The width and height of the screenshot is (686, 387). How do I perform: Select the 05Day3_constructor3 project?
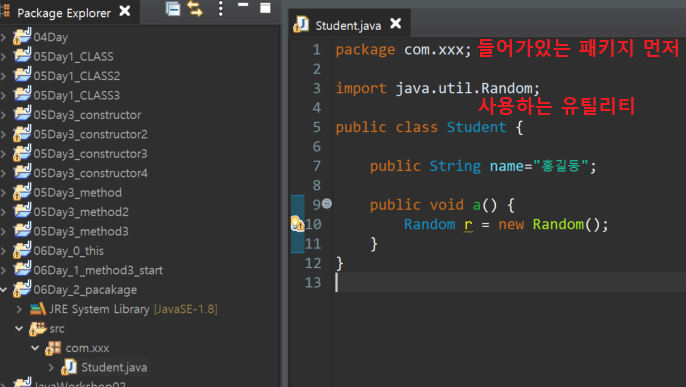tap(91, 153)
